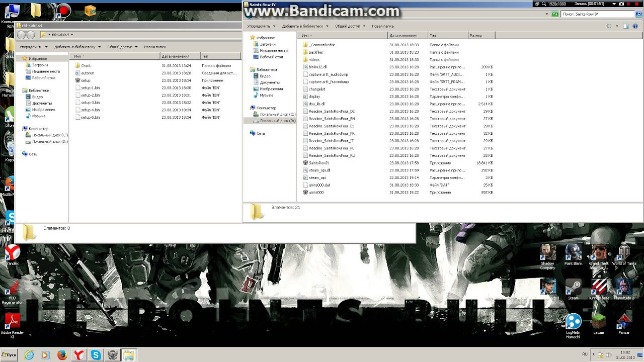The width and height of the screenshot is (644, 362).
Task: Select the setup application file
Action: click(x=83, y=80)
